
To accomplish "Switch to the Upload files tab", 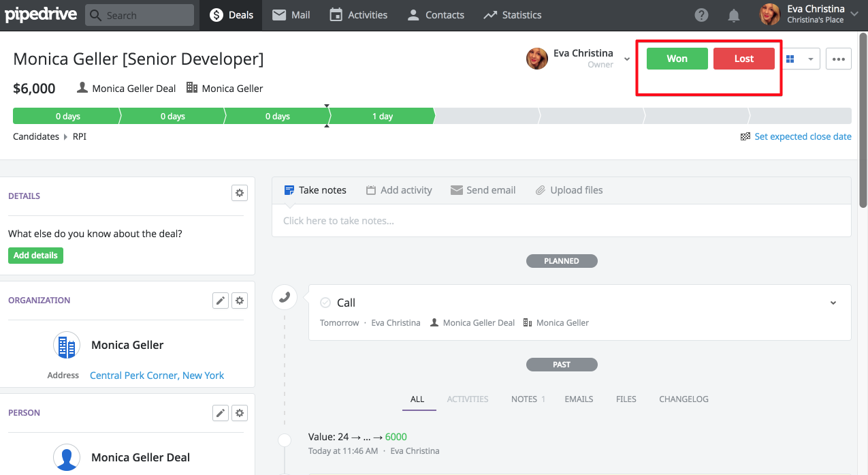I will pyautogui.click(x=569, y=190).
